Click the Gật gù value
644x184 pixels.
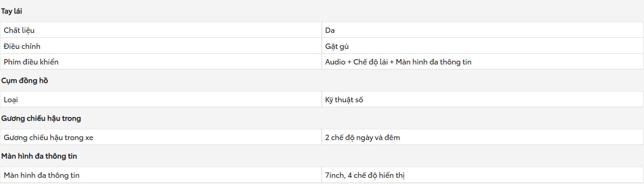coord(337,46)
